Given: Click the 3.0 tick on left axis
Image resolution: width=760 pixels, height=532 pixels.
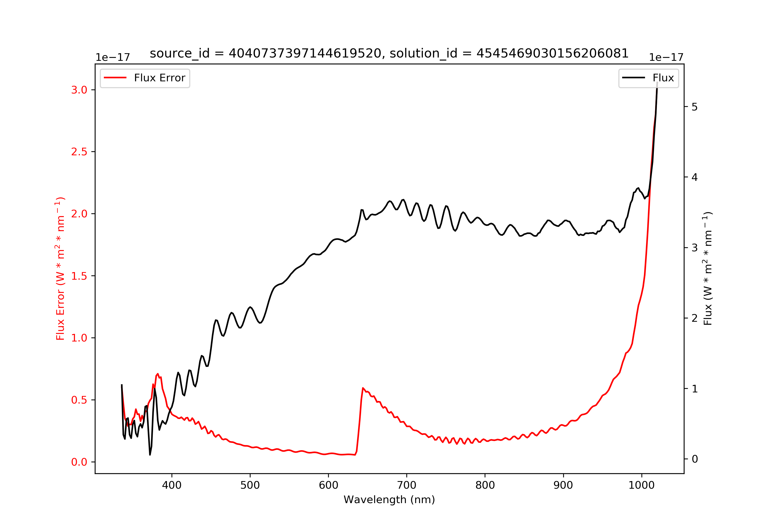Looking at the screenshot, I should [79, 90].
